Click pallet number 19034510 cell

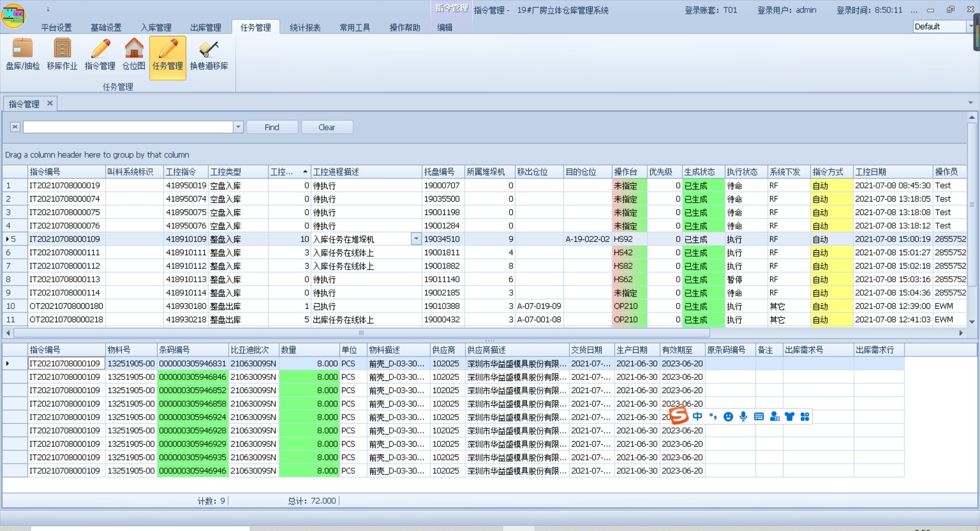tap(443, 239)
